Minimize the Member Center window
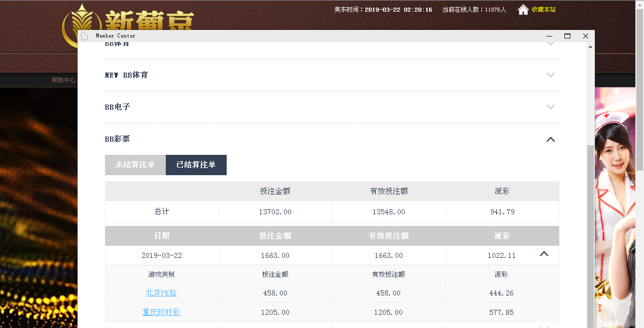 pos(549,36)
